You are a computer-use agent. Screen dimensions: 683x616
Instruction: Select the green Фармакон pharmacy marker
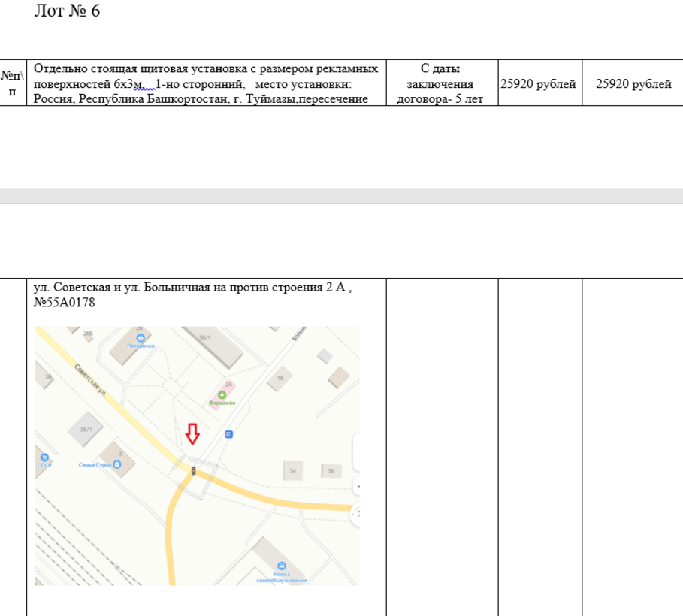pos(222,394)
